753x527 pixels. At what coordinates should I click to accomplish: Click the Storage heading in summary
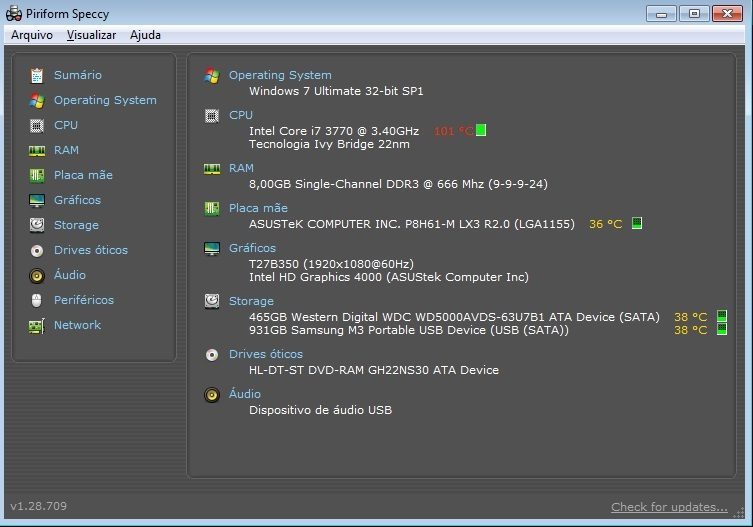pyautogui.click(x=251, y=301)
